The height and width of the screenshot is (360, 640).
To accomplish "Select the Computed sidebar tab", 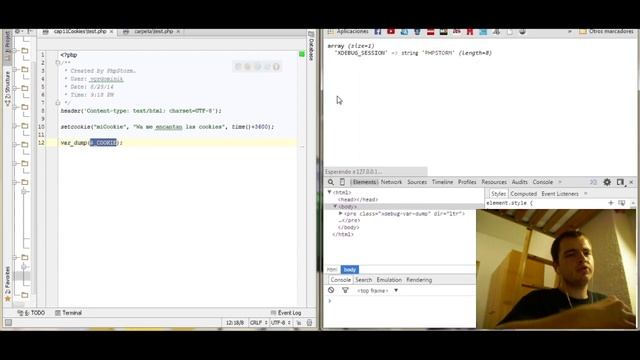I will pos(523,194).
